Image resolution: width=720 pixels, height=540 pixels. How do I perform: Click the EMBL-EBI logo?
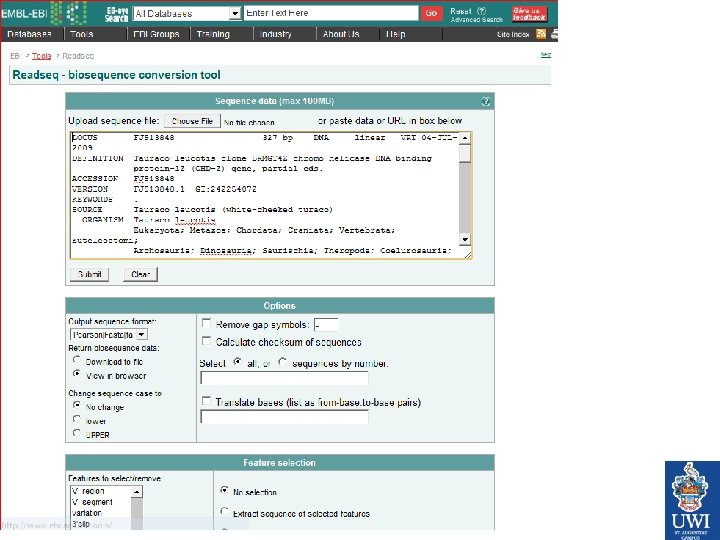44,13
